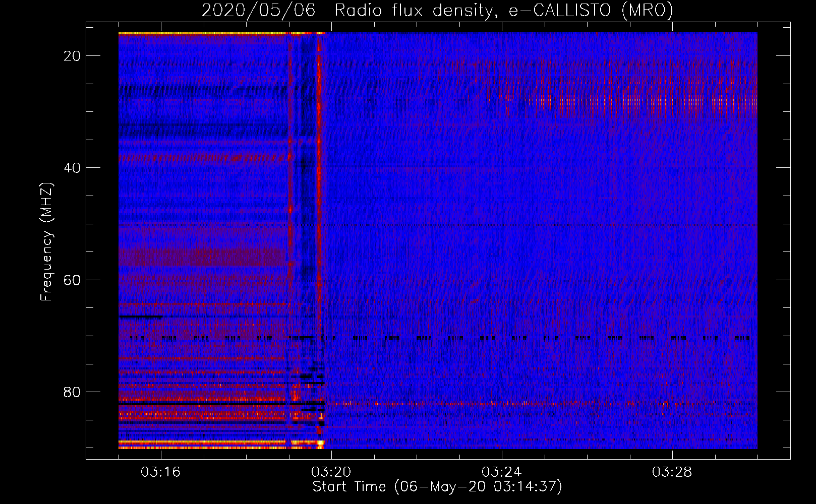Click the "40" frequency tick label
The image size is (816, 504).
72,168
